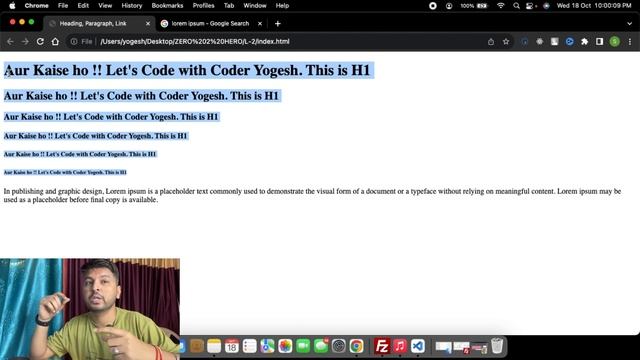Bookmark this page with the star icon
640x360 pixels.
[x=506, y=42]
